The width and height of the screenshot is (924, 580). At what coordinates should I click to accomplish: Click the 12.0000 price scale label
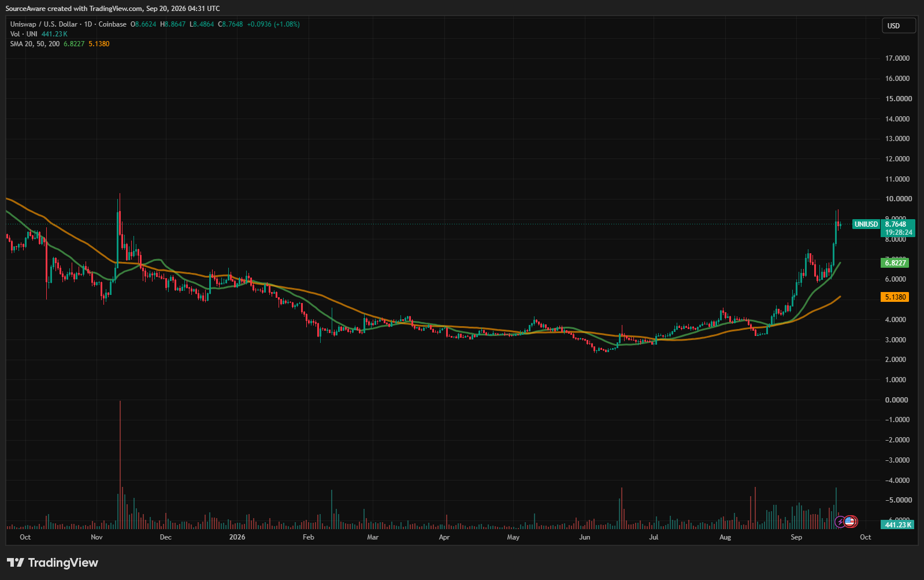[897, 159]
